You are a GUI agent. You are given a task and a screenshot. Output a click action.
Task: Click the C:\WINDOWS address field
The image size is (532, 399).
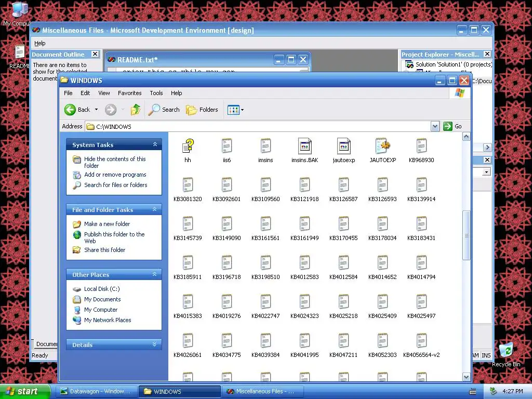coord(258,127)
